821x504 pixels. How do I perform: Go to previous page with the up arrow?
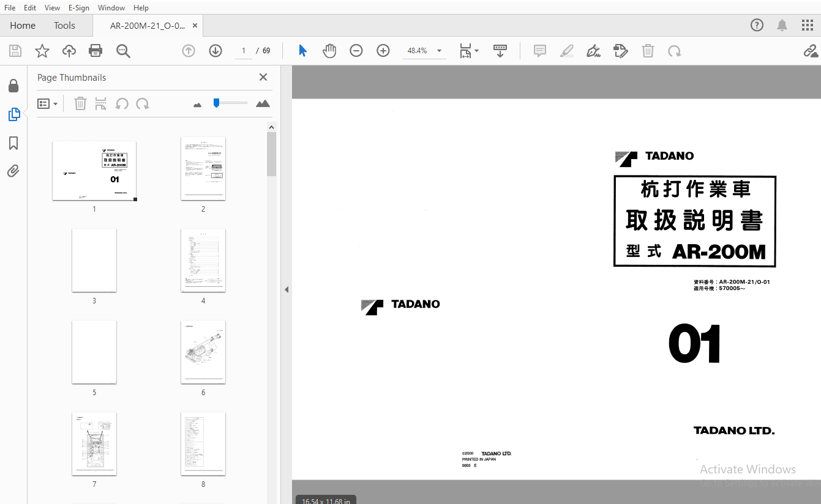(189, 51)
